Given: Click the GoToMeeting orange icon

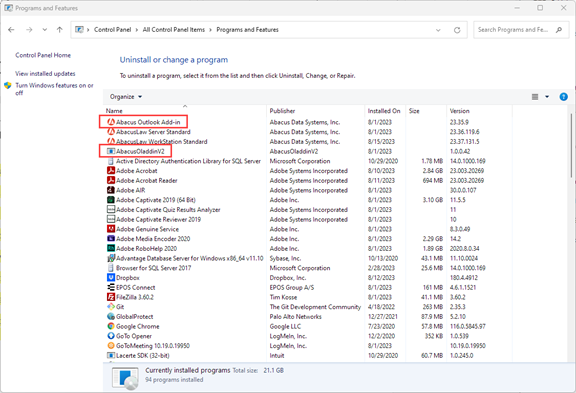Looking at the screenshot, I should pyautogui.click(x=111, y=346).
